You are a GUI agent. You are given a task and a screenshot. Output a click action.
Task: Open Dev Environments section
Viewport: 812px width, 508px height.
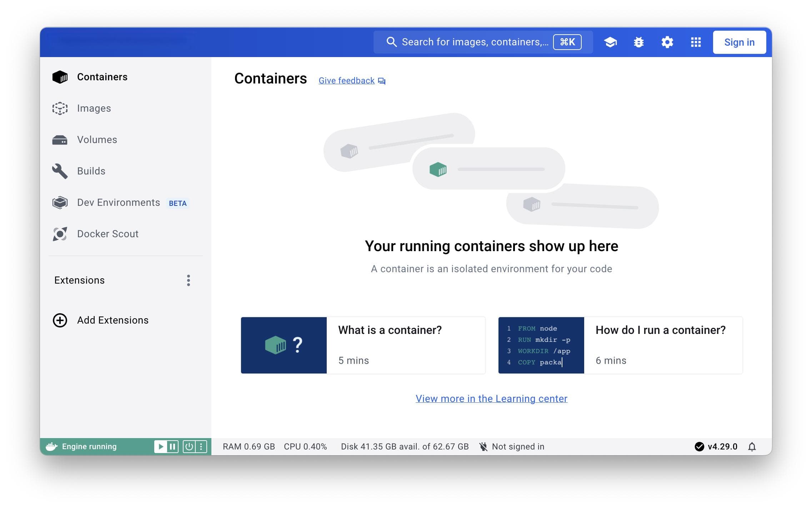click(125, 202)
